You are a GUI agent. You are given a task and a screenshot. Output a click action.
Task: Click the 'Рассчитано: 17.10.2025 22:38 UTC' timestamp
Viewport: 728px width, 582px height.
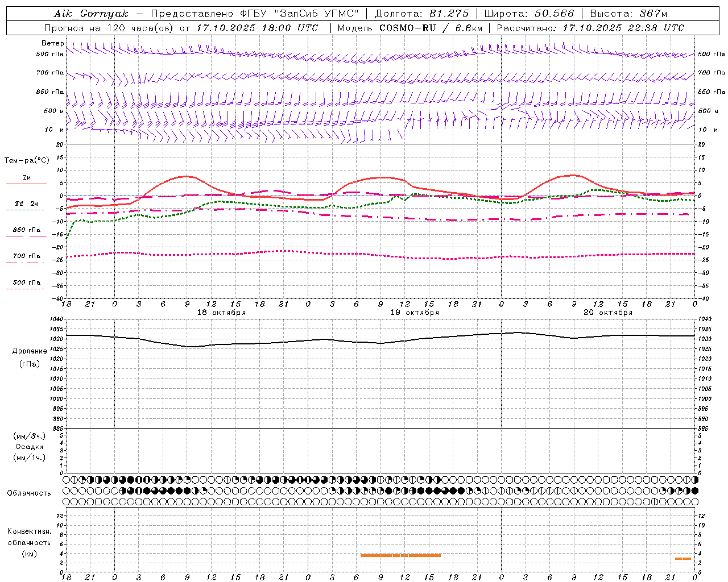[590, 28]
